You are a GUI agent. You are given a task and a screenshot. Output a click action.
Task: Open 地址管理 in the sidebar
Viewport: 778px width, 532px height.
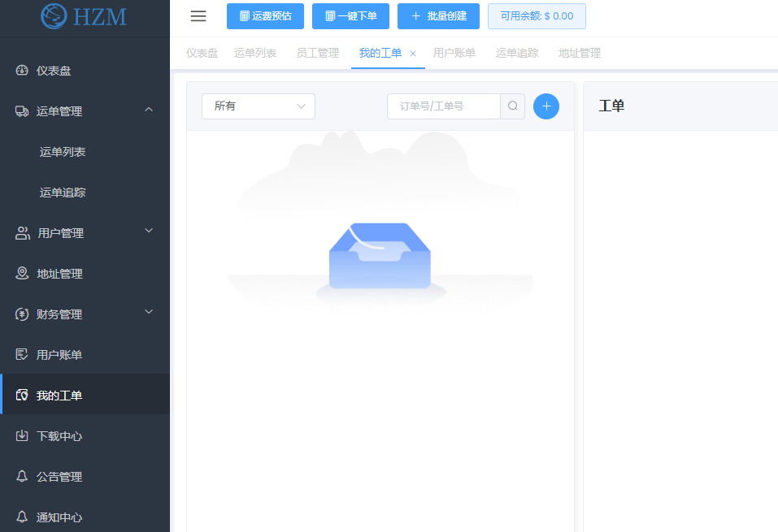tap(59, 274)
